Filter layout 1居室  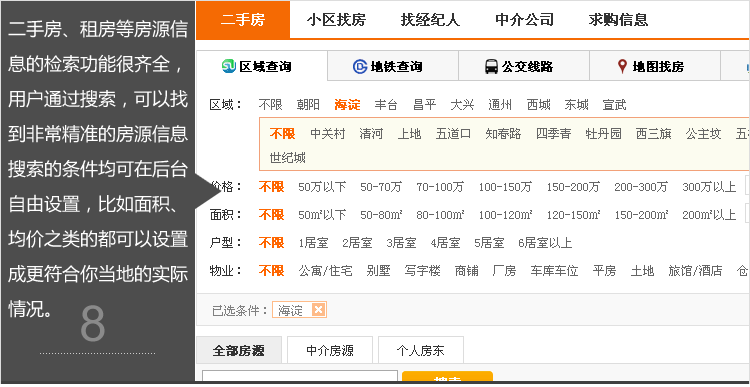[313, 243]
